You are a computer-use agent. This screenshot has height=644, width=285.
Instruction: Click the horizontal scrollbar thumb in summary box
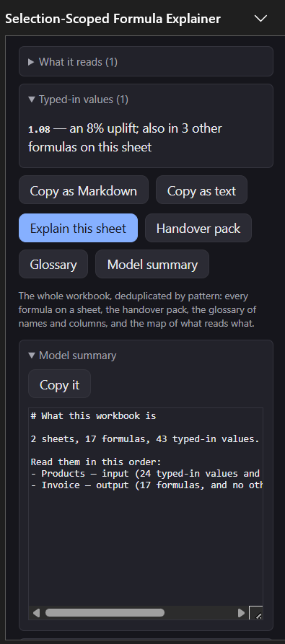click(105, 613)
